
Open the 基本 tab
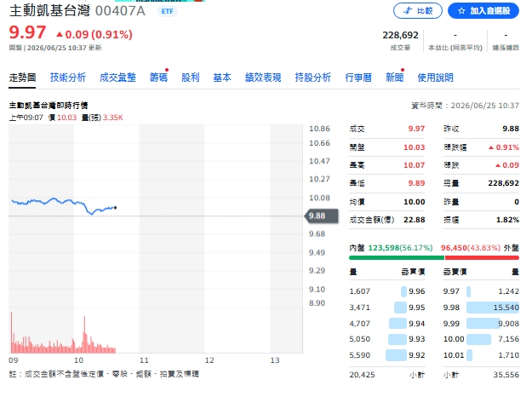tap(222, 78)
